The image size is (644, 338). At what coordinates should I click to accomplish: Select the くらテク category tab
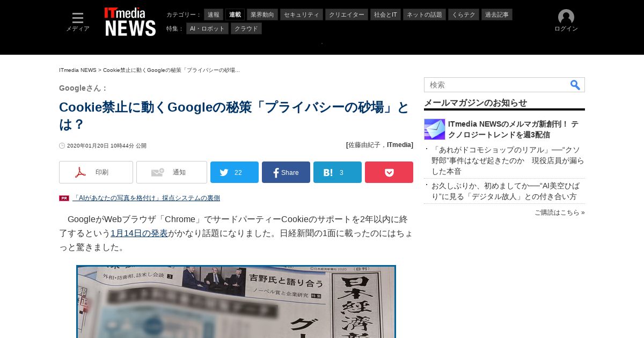(464, 14)
